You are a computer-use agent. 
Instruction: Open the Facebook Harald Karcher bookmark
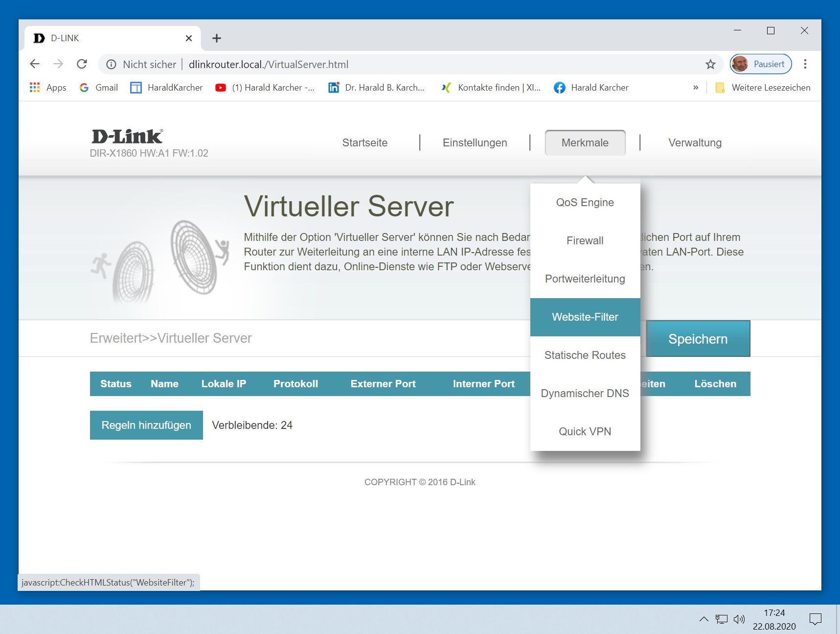(x=591, y=88)
